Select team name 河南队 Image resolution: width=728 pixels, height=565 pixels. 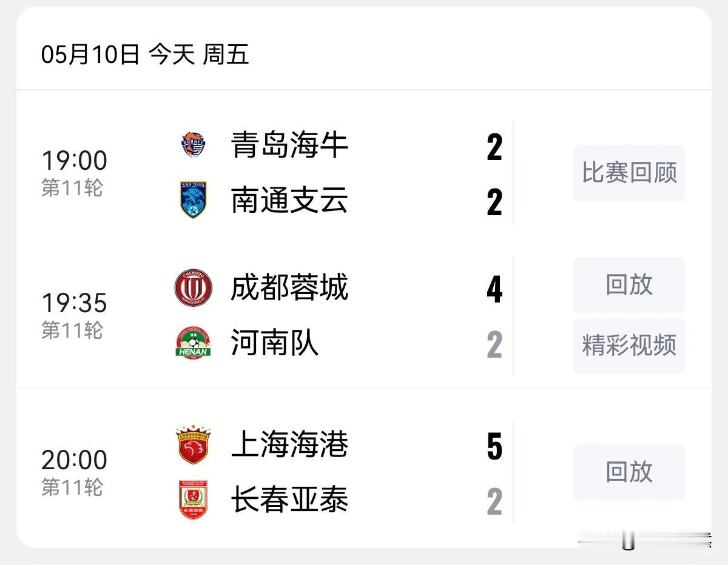[275, 343]
